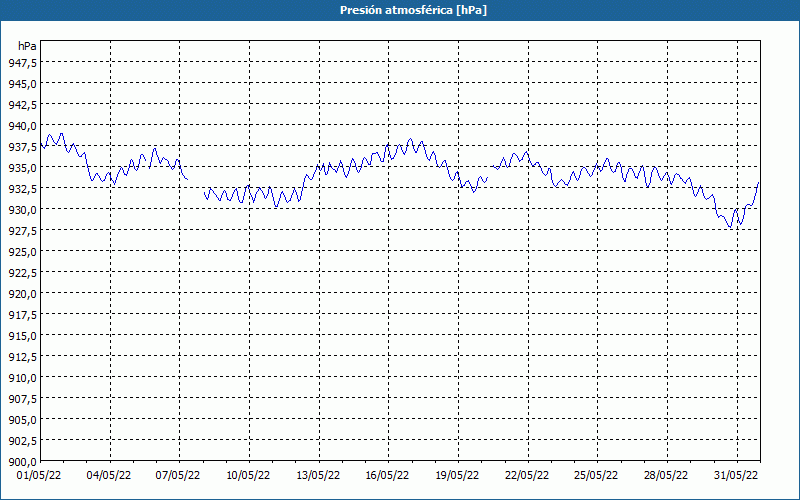Click the 935,0 axis value
Viewport: 800px width, 500px height.
22,167
